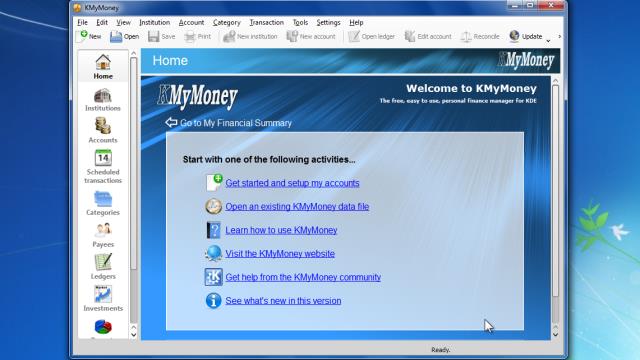Open the Ledgers sidebar view

103,267
